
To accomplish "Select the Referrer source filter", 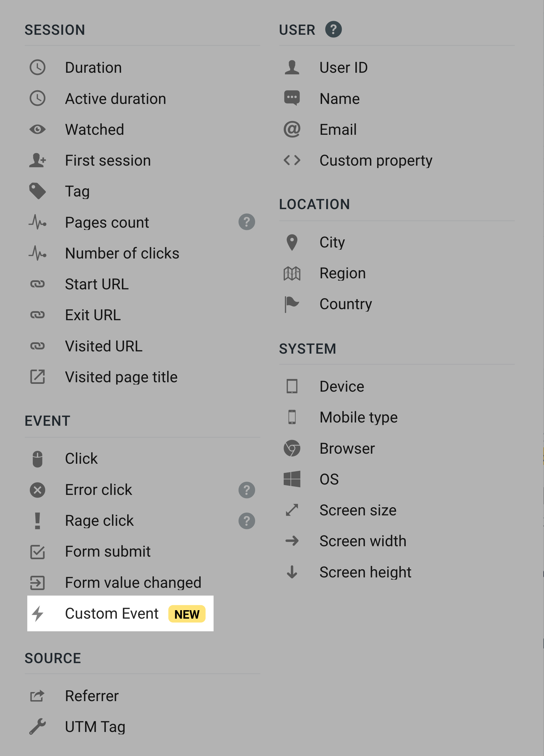I will [x=92, y=696].
